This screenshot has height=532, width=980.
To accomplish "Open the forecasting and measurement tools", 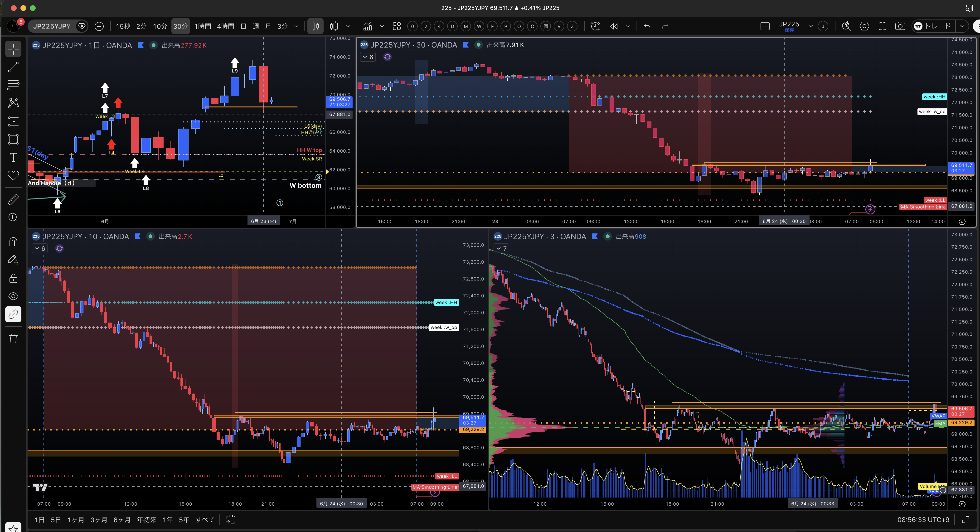I will (13, 121).
